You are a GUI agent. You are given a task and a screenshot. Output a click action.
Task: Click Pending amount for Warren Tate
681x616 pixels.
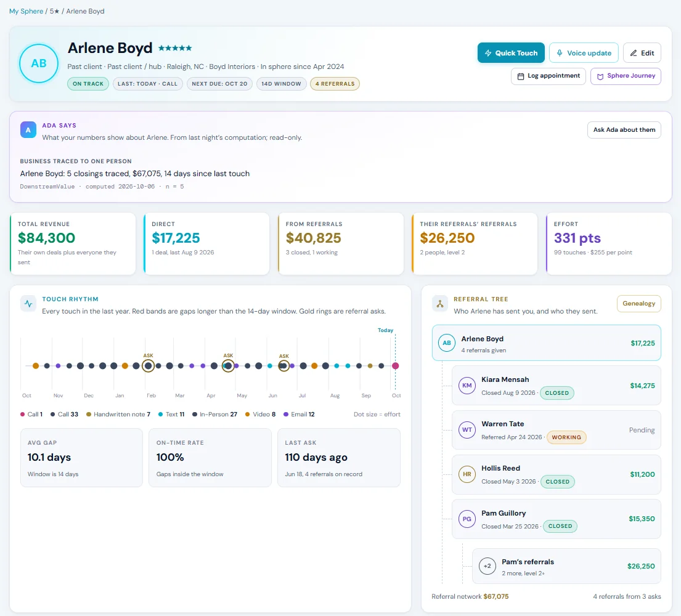pos(642,430)
